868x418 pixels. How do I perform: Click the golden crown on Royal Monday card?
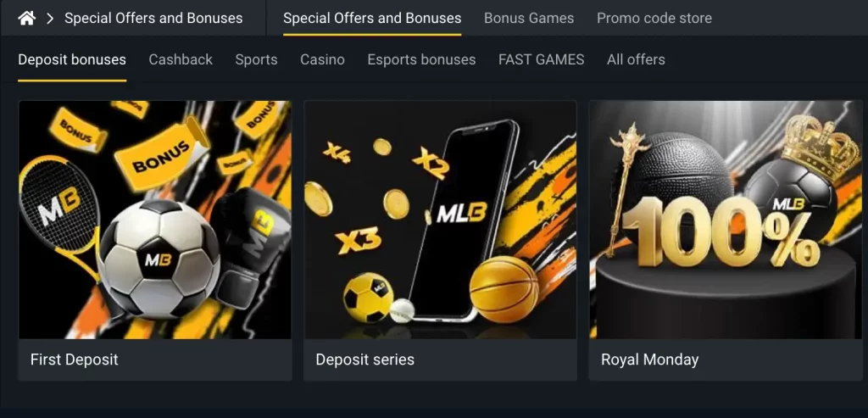click(821, 142)
